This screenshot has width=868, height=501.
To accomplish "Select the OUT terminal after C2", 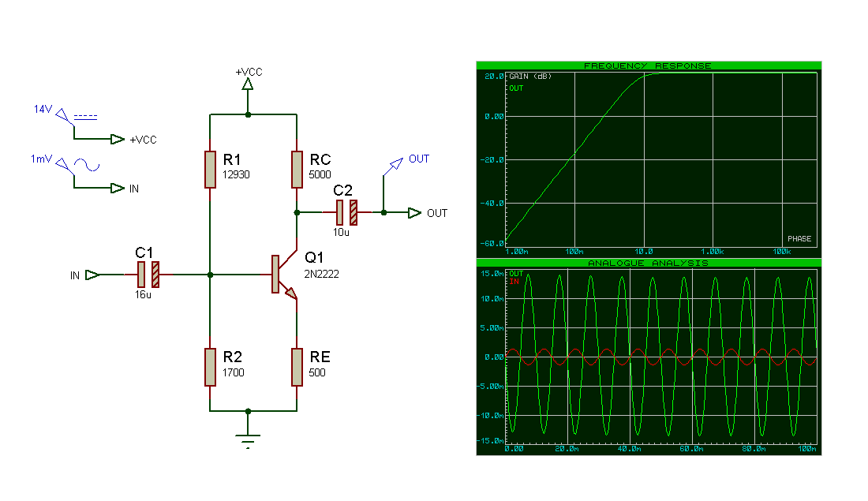I will point(414,212).
